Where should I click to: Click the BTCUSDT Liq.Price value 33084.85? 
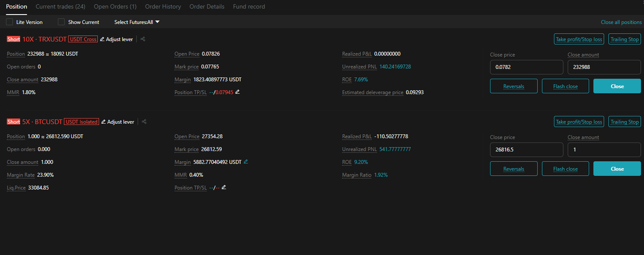pyautogui.click(x=39, y=187)
